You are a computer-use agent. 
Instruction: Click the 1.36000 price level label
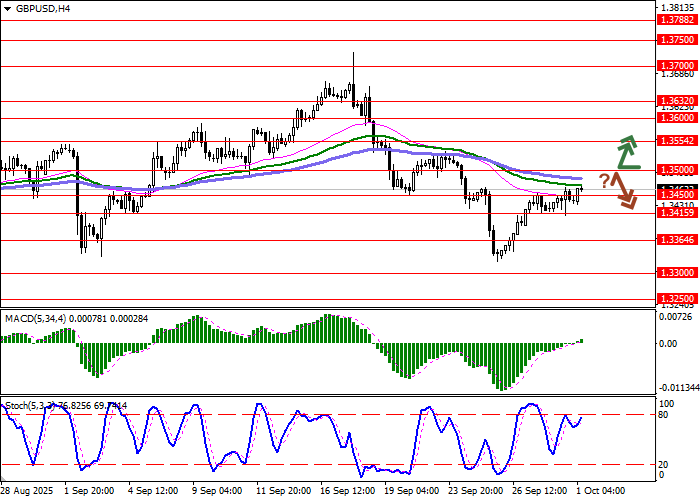click(677, 117)
